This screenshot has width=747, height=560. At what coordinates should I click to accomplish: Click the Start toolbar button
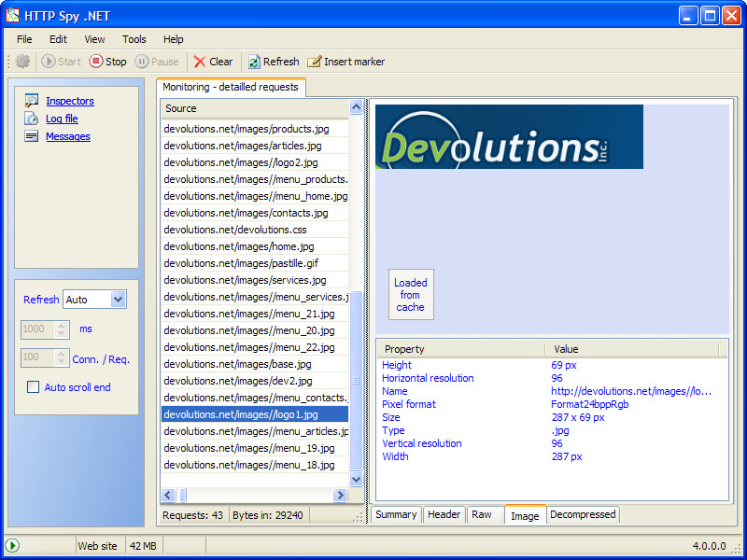(62, 62)
